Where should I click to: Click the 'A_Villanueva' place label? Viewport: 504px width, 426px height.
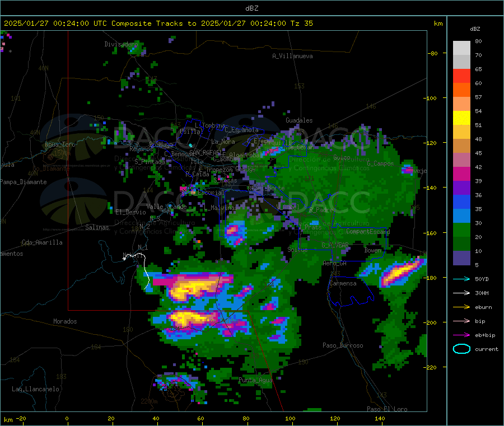[292, 56]
